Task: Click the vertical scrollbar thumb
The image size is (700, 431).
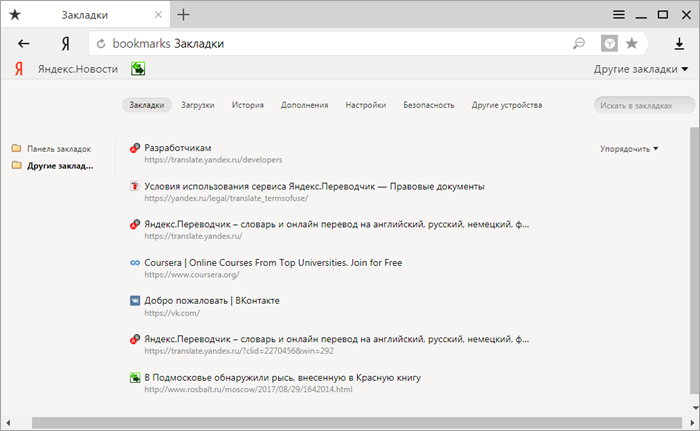Action: point(695,260)
